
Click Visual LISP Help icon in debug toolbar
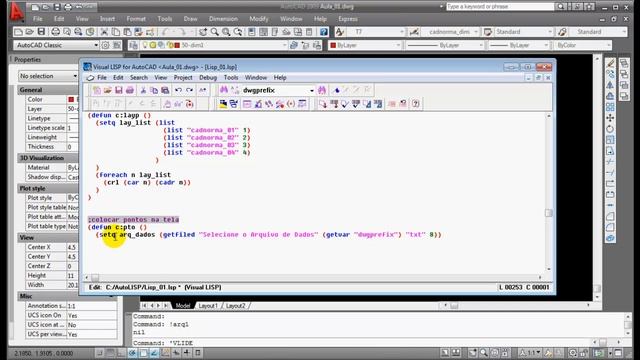(416, 104)
